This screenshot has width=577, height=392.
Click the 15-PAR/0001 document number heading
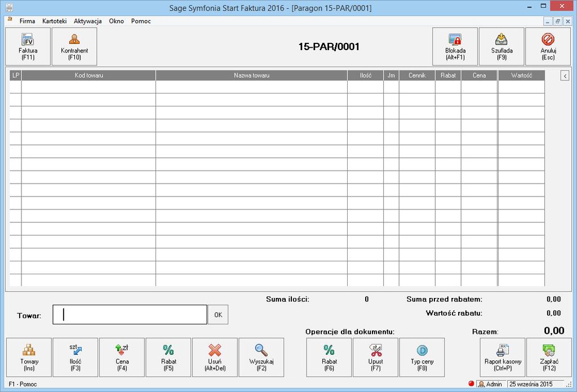tap(329, 47)
